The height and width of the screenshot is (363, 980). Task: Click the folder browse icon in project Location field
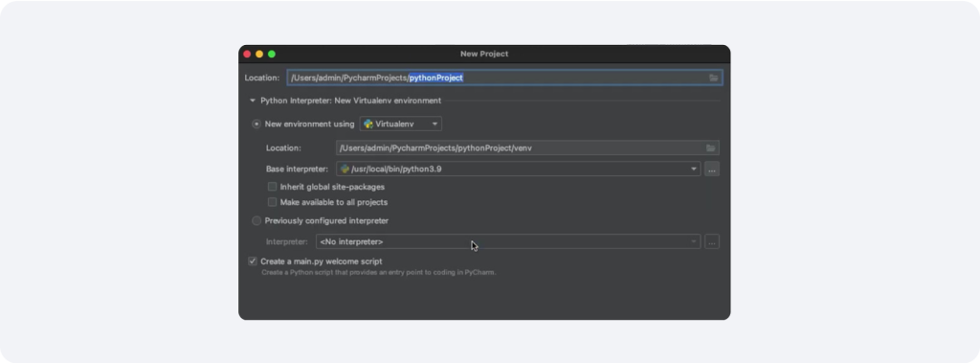click(x=713, y=78)
